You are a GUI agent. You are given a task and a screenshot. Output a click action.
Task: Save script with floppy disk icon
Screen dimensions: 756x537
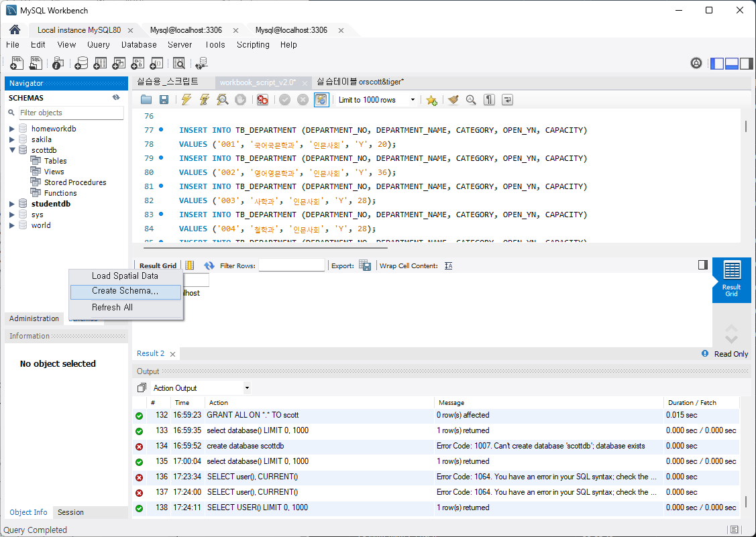tap(164, 100)
